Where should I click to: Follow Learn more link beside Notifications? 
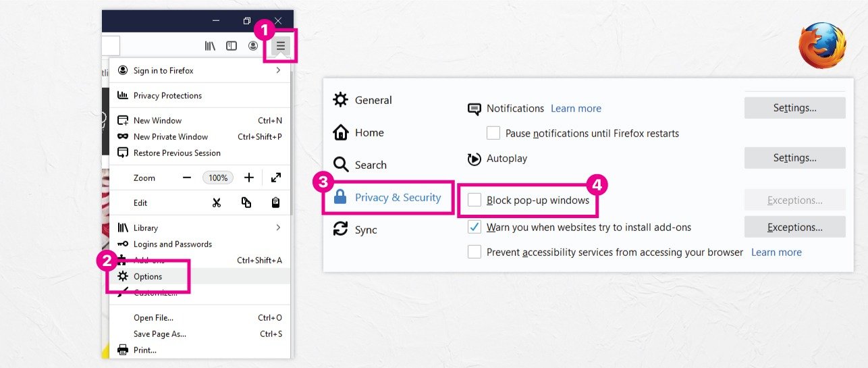tap(576, 108)
